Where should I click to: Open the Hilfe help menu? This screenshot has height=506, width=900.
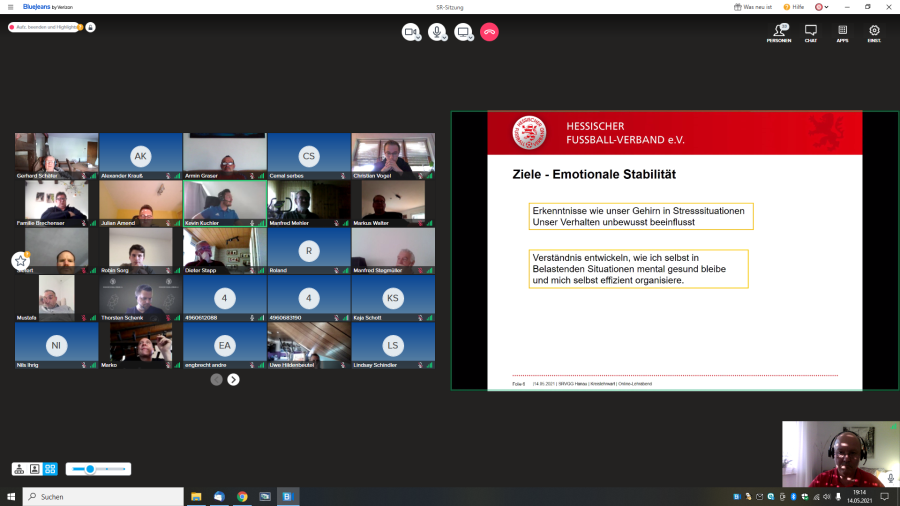[793, 7]
